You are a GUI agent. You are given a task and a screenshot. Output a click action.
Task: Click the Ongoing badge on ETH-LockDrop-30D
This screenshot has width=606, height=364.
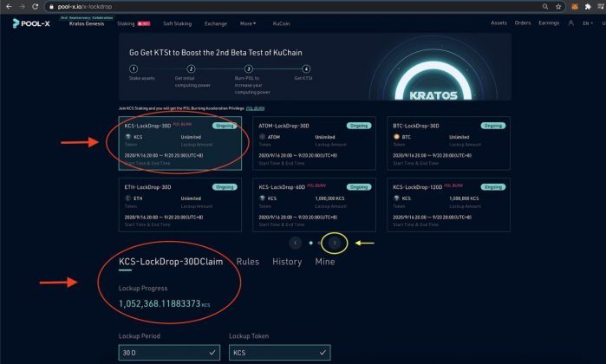[225, 187]
